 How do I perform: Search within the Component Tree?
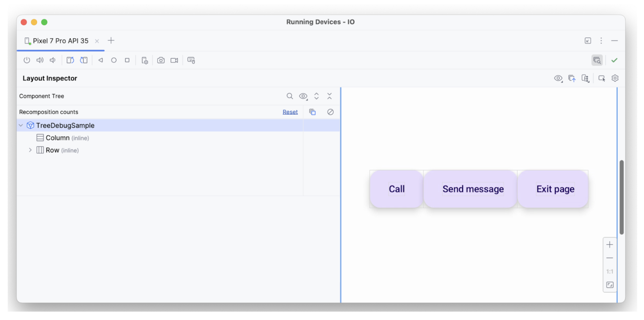click(x=290, y=96)
